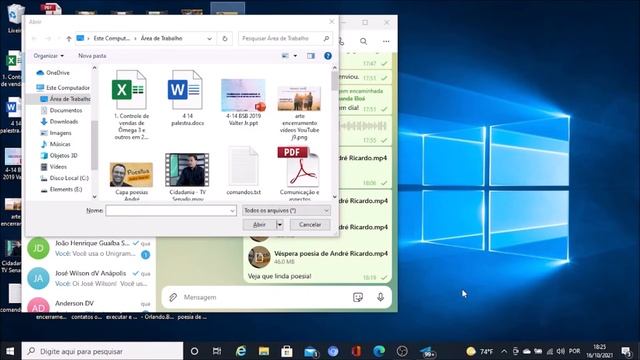Open chat with João Henrique Gualba
Viewport: 640px width, 360px height.
tap(89, 248)
